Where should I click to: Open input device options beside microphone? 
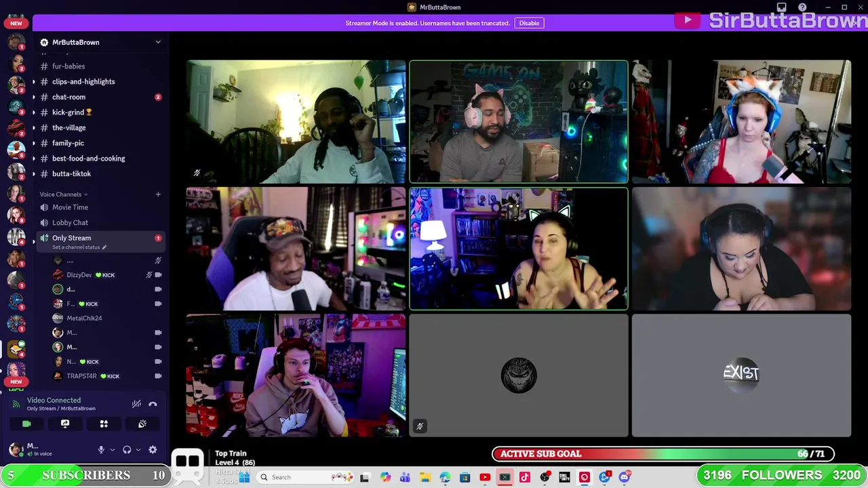click(112, 449)
